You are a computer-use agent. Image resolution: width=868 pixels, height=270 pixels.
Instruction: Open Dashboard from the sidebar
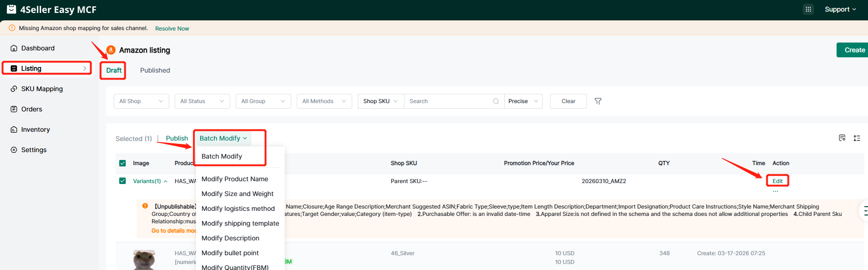(x=38, y=48)
